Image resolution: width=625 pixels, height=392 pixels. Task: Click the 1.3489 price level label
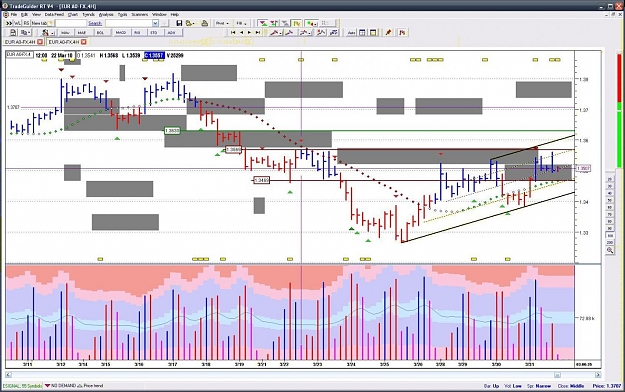pyautogui.click(x=261, y=180)
